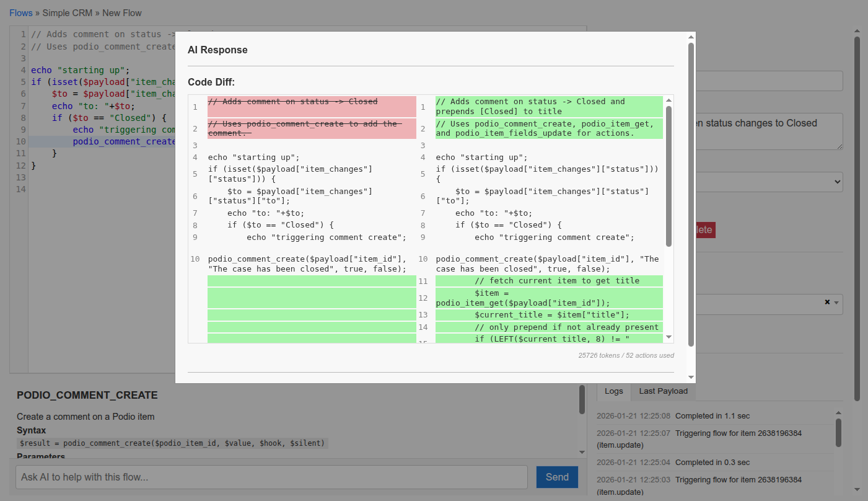Expand the dropdown arrow beside the x
This screenshot has height=501, width=868.
coord(836,303)
